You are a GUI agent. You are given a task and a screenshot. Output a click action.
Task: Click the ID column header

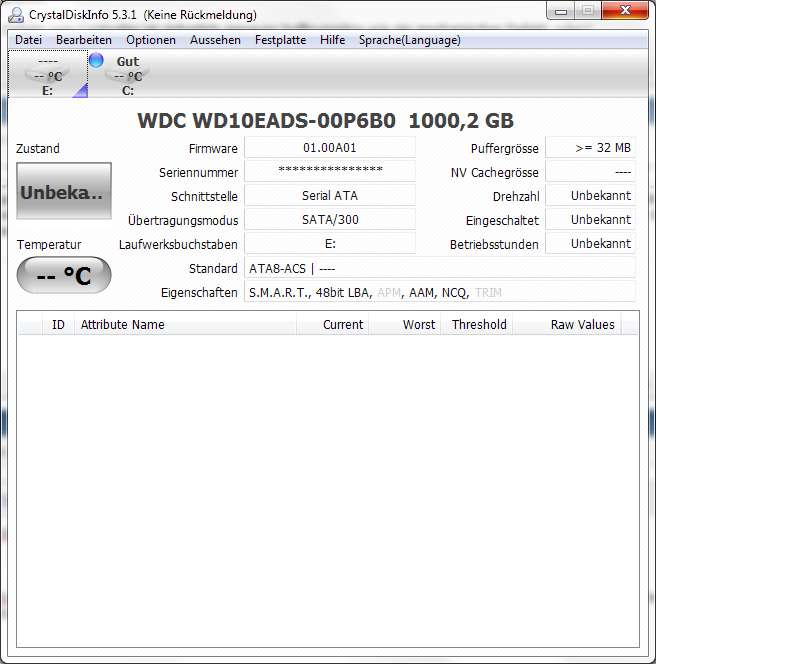pyautogui.click(x=58, y=325)
